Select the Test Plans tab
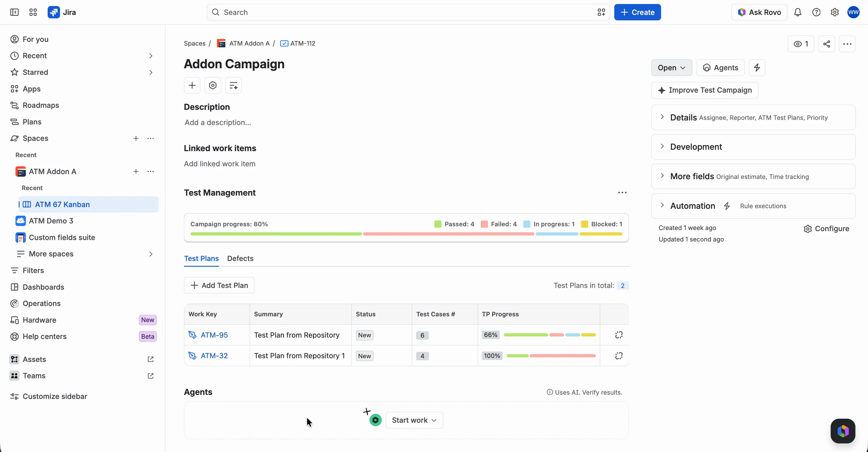 click(x=201, y=258)
